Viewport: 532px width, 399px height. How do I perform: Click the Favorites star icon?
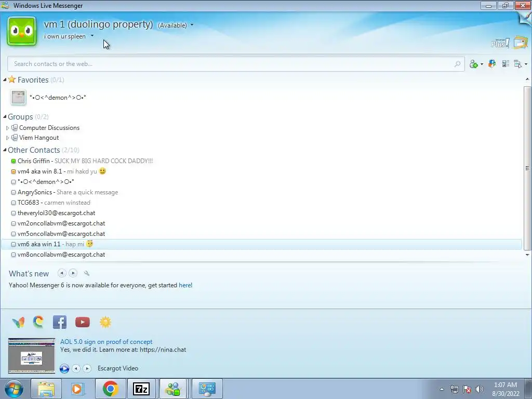[12, 79]
